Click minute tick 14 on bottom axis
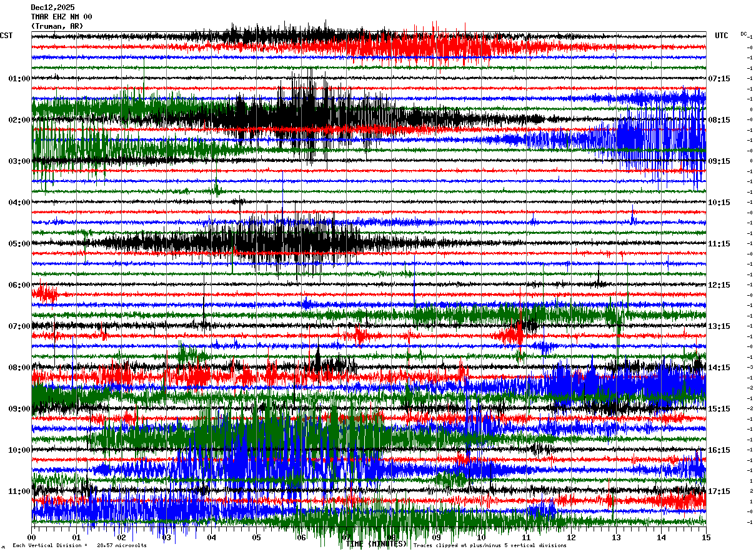 point(661,537)
